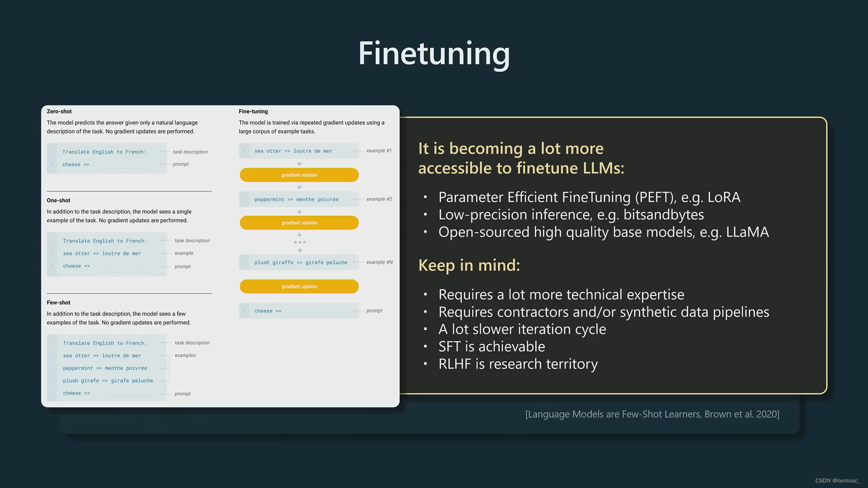Click 'It is becoming a lot more' heading

pyautogui.click(x=511, y=149)
